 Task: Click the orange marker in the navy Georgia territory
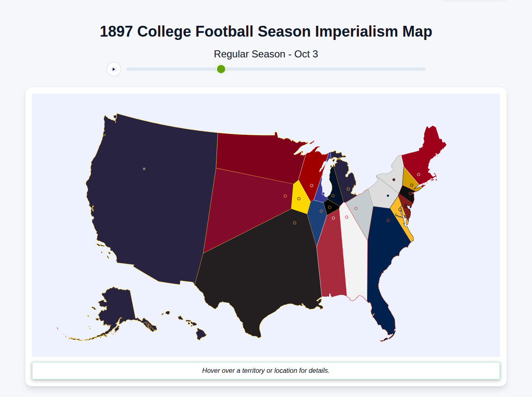pos(388,220)
